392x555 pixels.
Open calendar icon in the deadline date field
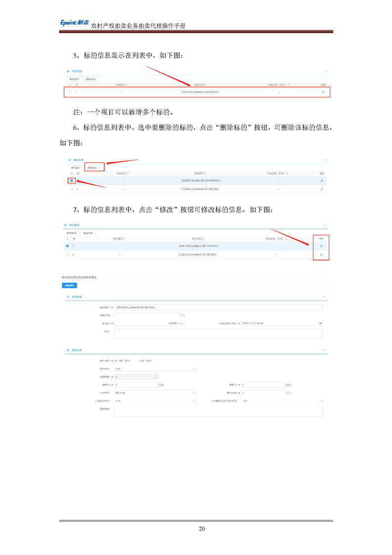(321, 324)
